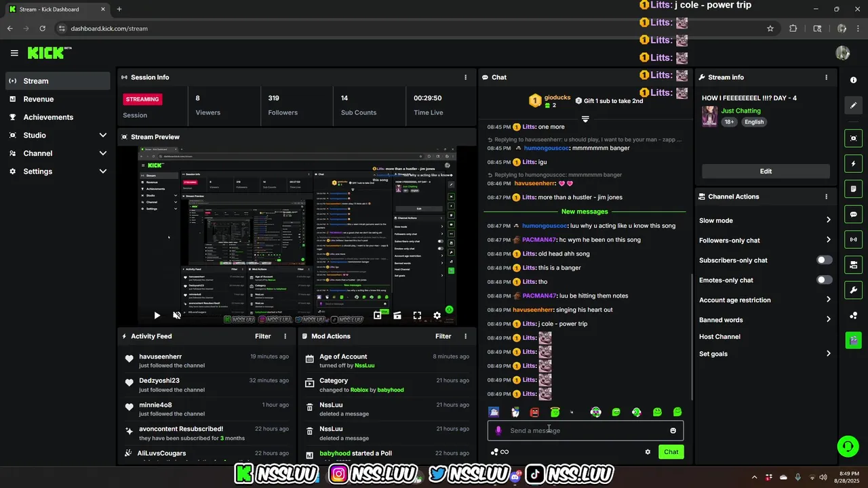Open the emoji picker in message box

[673, 430]
